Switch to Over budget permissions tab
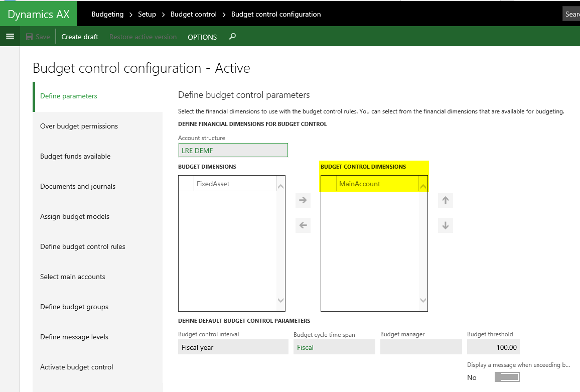This screenshot has height=392, width=580. click(79, 126)
